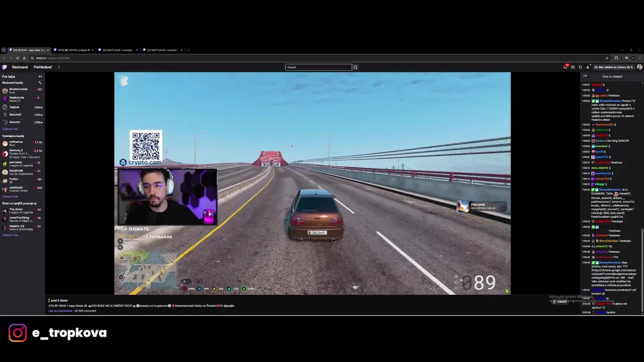Screen dimensions: 644x362
Task: Open Fluffcz's IRL stream
Action: tap(22, 180)
